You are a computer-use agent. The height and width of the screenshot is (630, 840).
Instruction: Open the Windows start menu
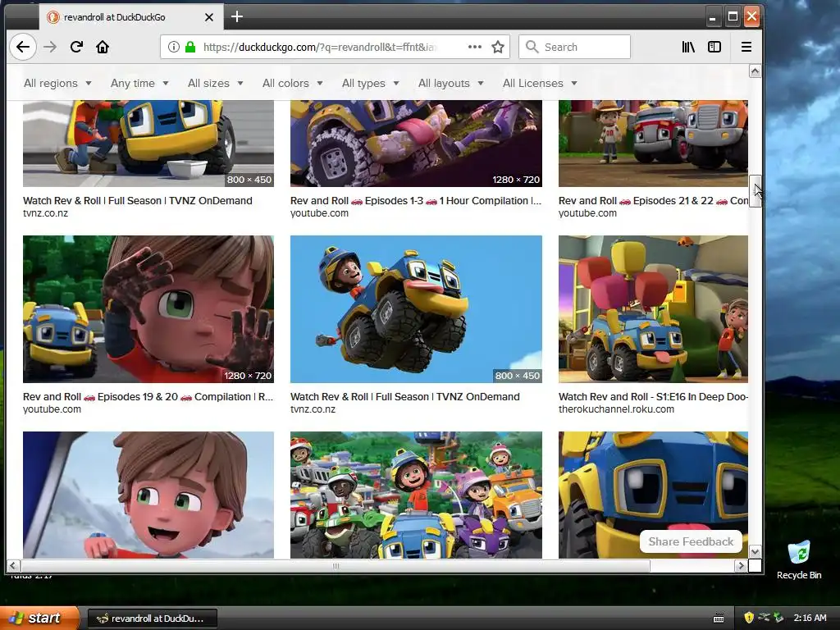39,618
